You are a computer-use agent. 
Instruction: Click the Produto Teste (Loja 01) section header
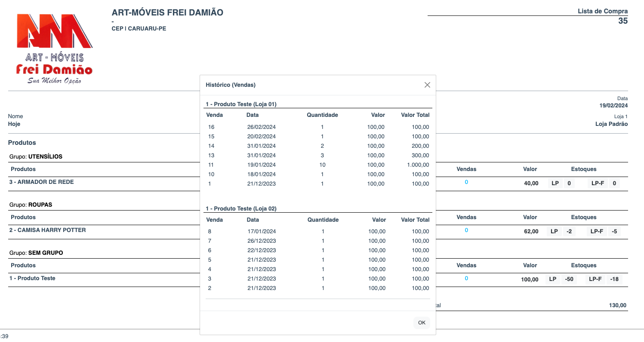tap(241, 104)
